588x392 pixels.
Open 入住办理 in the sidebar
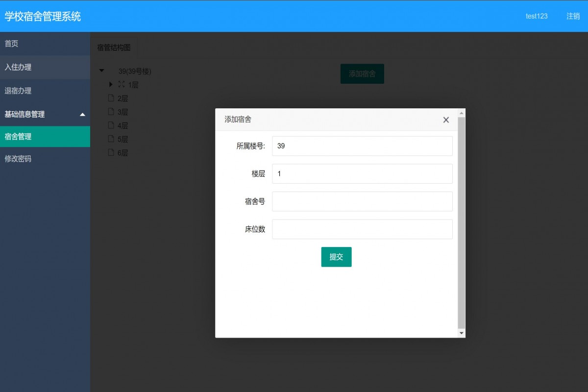coord(18,67)
